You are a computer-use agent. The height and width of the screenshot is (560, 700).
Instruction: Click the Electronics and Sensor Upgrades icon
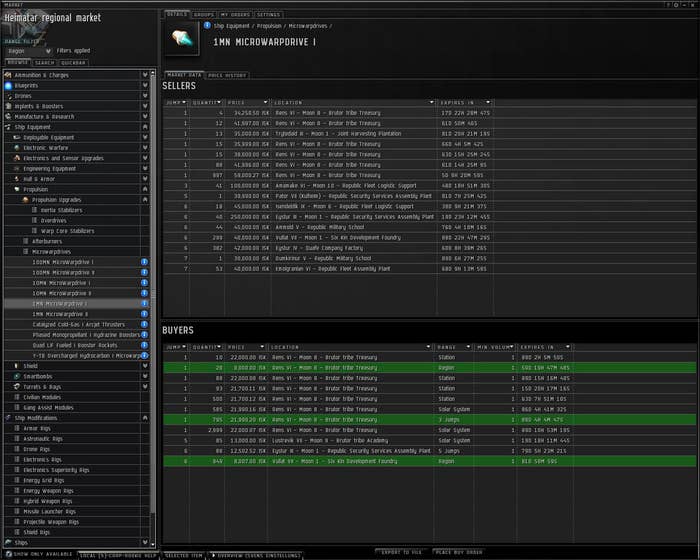17,158
